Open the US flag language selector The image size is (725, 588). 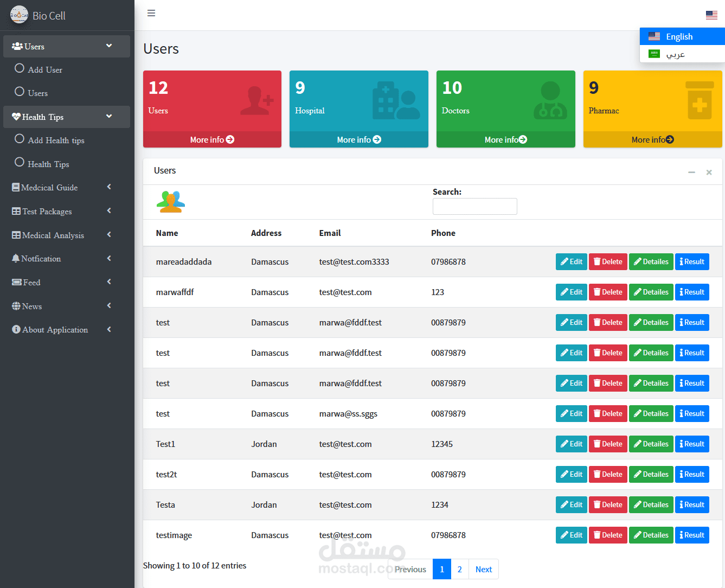point(711,15)
